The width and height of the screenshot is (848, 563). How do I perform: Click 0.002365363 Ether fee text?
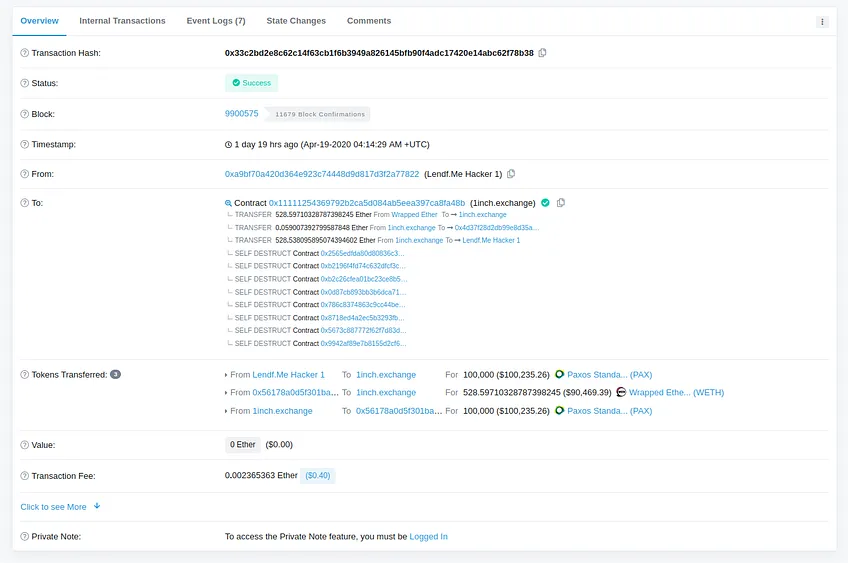[261, 475]
